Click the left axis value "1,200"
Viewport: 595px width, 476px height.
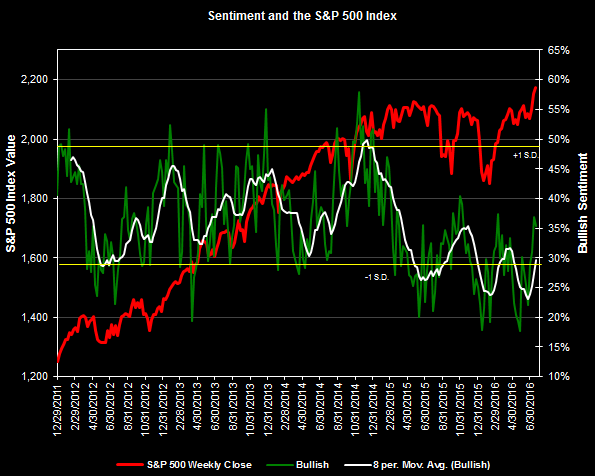[x=34, y=377]
